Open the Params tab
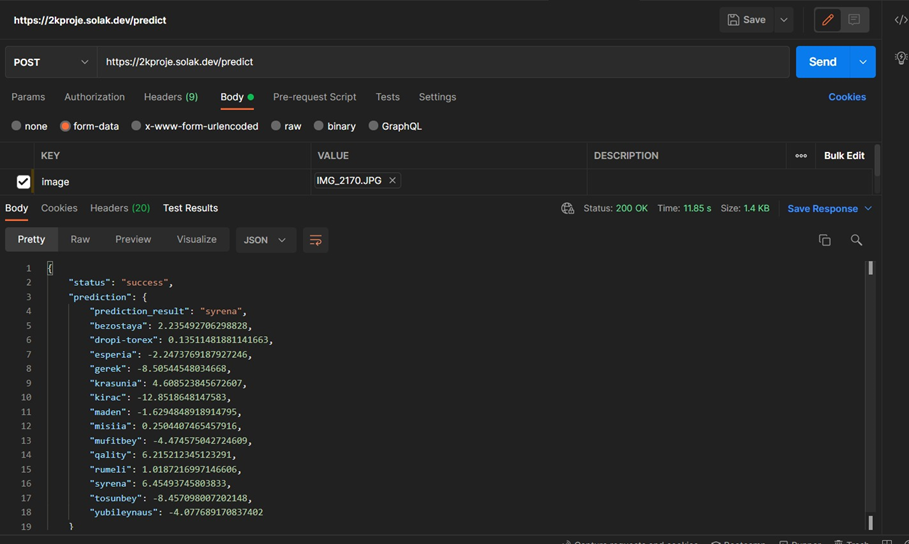Screen dimensions: 909x544 click(x=28, y=97)
